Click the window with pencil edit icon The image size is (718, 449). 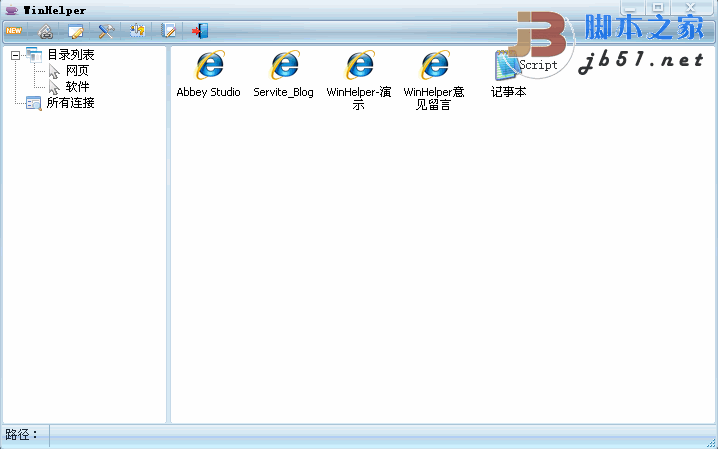pyautogui.click(x=76, y=31)
